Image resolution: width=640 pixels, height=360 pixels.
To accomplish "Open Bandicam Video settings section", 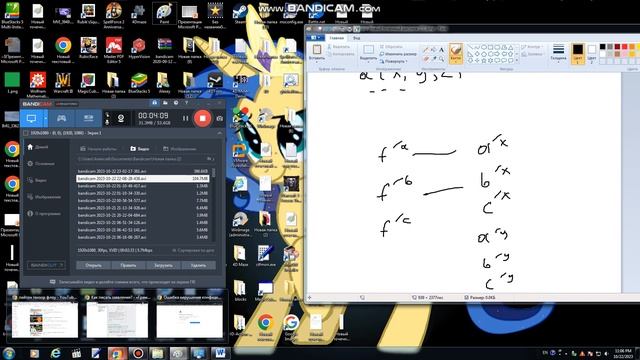I will [37, 180].
